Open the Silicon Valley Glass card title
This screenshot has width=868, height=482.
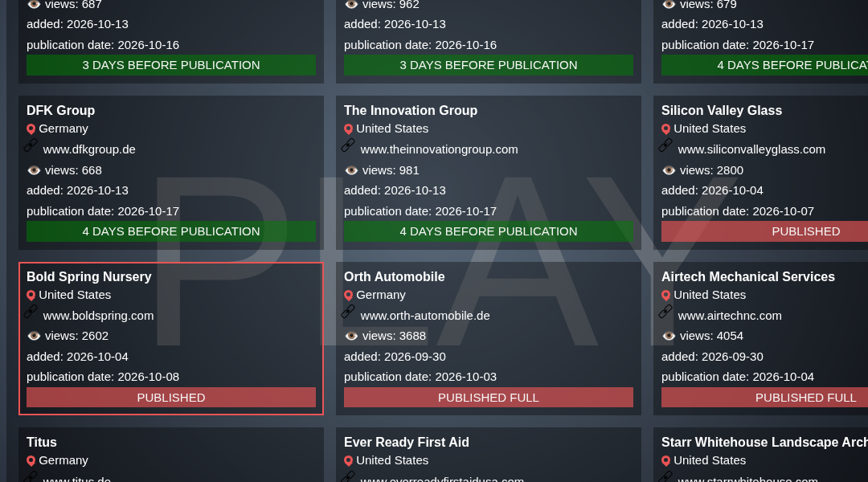[x=721, y=110]
